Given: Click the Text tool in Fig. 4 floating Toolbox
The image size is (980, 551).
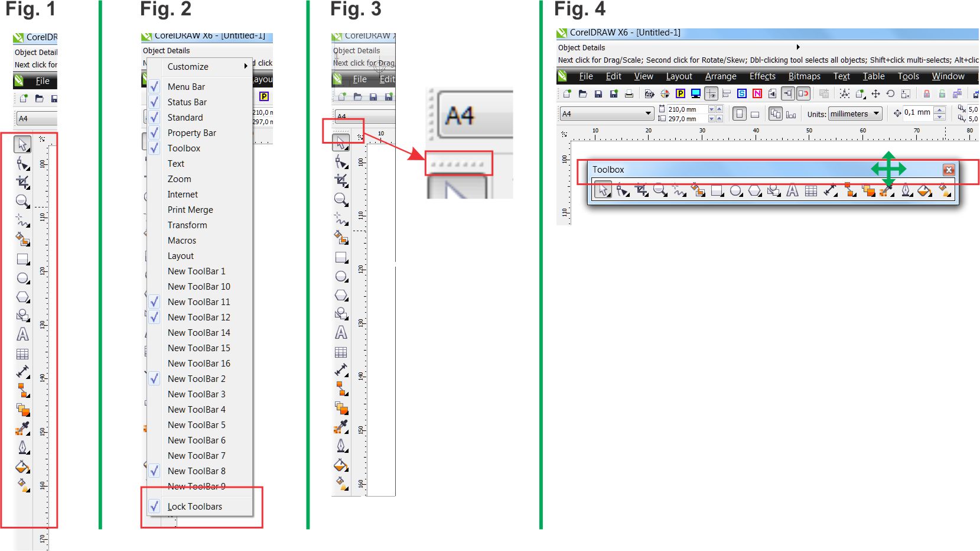Looking at the screenshot, I should pos(792,190).
